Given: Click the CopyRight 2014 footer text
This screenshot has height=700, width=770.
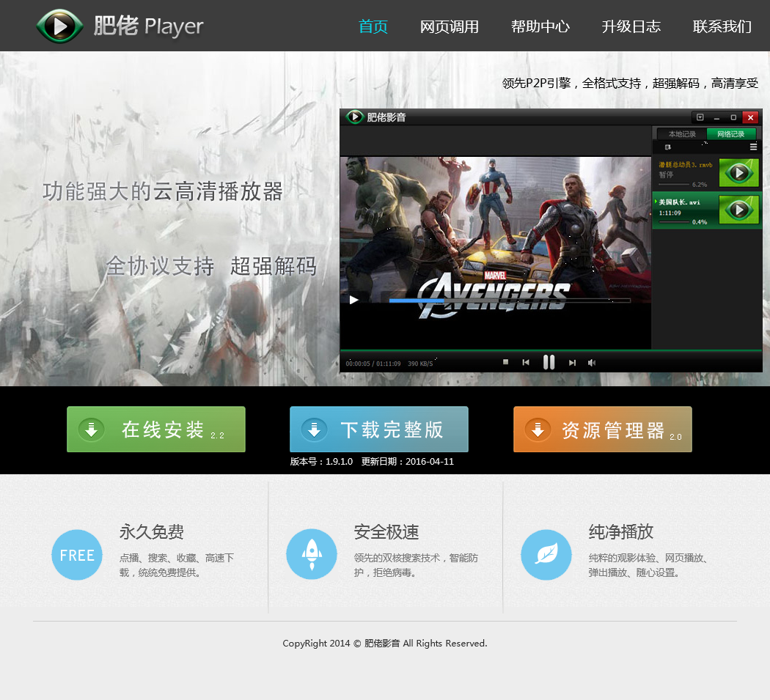Looking at the screenshot, I should [385, 643].
